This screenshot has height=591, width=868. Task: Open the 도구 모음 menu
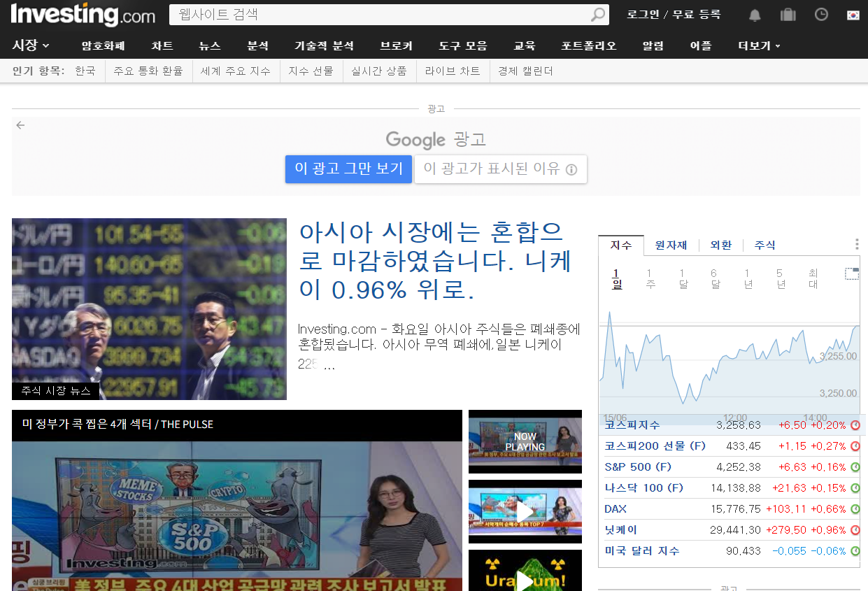(463, 46)
